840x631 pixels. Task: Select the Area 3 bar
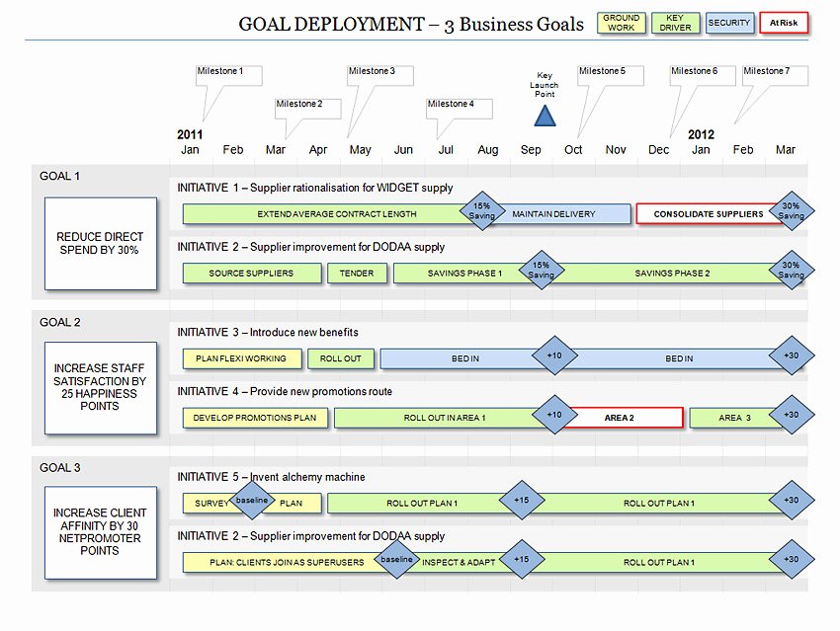pos(734,418)
